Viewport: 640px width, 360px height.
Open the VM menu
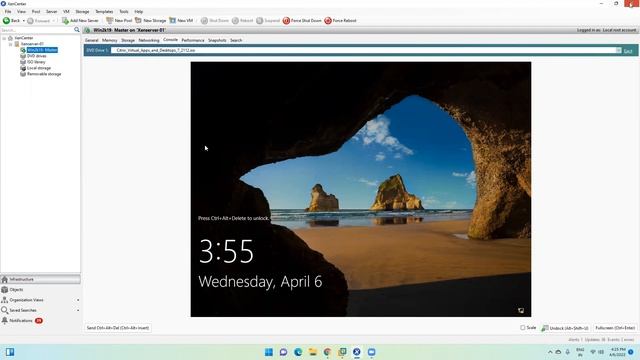click(x=66, y=11)
